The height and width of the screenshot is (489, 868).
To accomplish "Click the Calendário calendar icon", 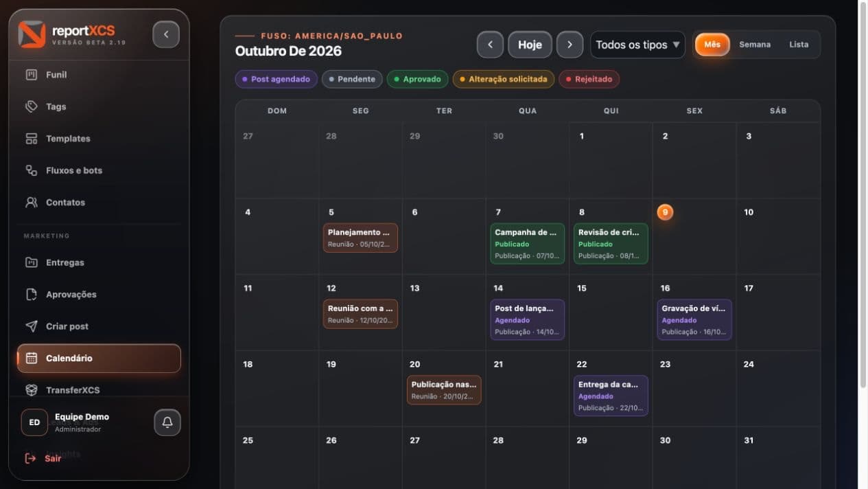I will pos(31,358).
